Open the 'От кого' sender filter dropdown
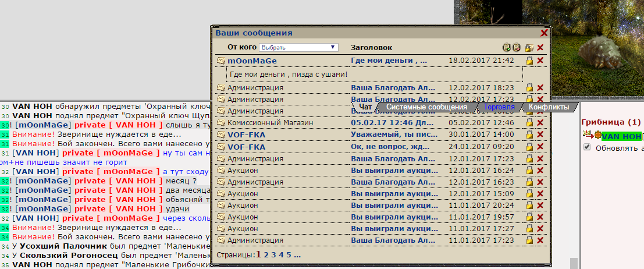This screenshot has height=269, width=644. tap(298, 47)
